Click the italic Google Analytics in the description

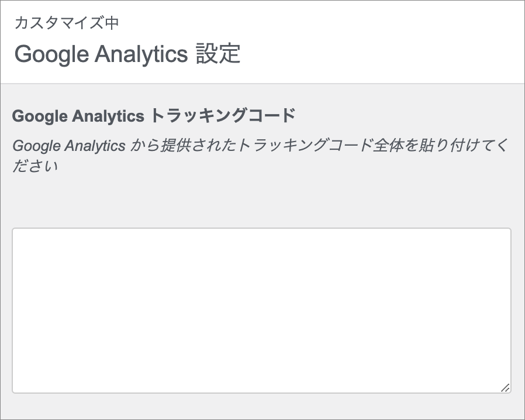point(69,146)
